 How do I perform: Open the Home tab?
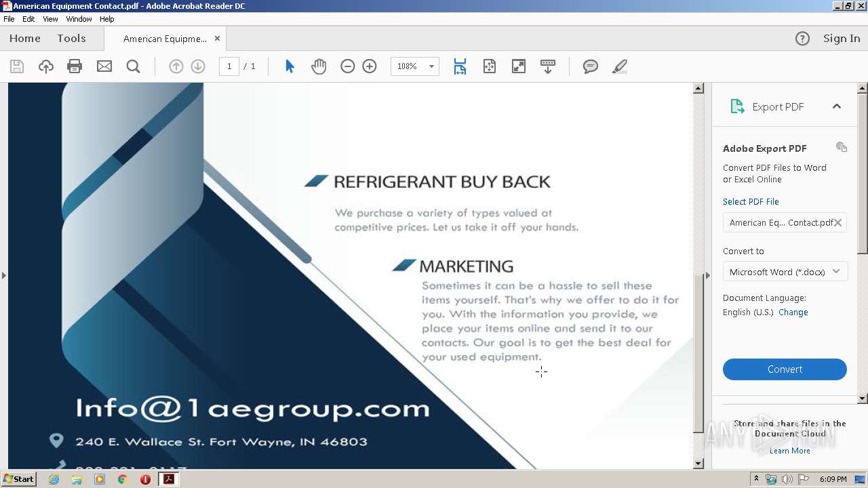click(25, 39)
